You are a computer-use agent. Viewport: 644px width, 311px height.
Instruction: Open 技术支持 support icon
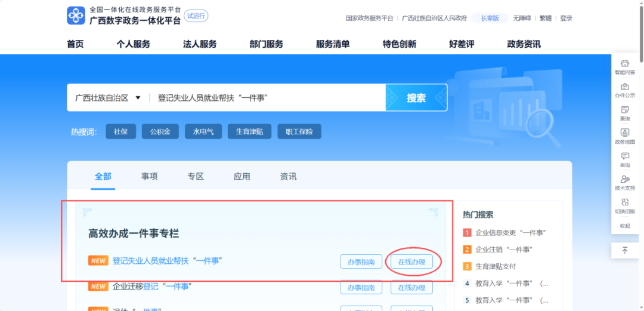[x=624, y=179]
